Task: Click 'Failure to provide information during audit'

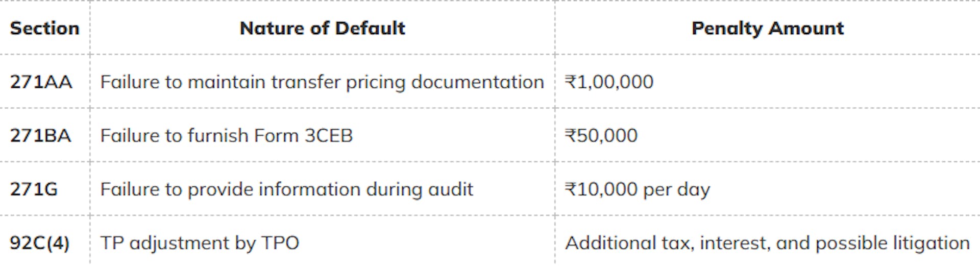Action: [286, 189]
